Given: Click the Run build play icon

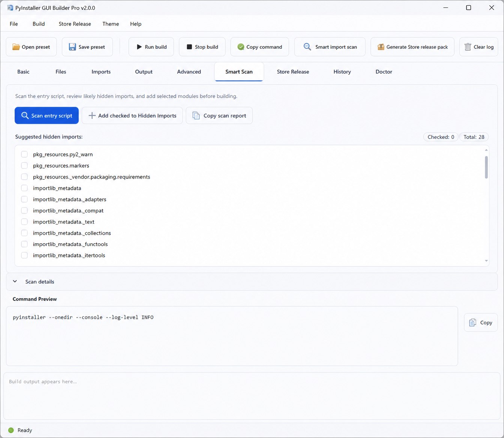Looking at the screenshot, I should (x=139, y=47).
